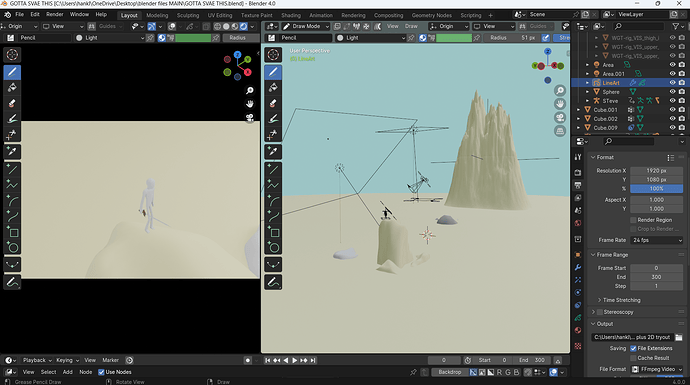The width and height of the screenshot is (690, 385).
Task: Select the Cutter tool in the left viewport
Action: 12,134
